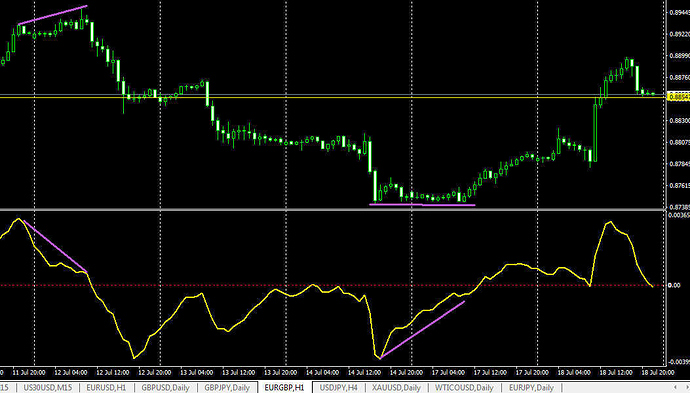The image size is (690, 393).
Task: Click the 12 Jul 12:00 time label
Action: pyautogui.click(x=113, y=372)
